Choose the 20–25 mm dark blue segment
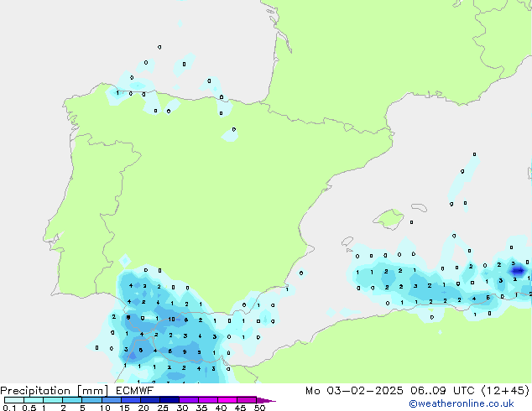 (149, 400)
